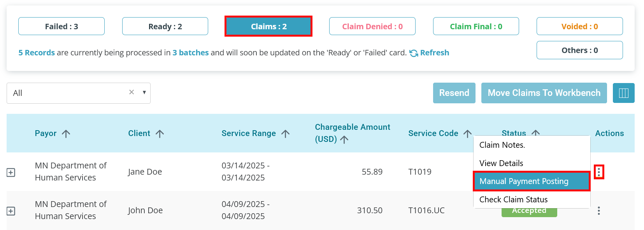Sort by Chargeable Amount arrow icon
The image size is (644, 230).
tap(344, 140)
